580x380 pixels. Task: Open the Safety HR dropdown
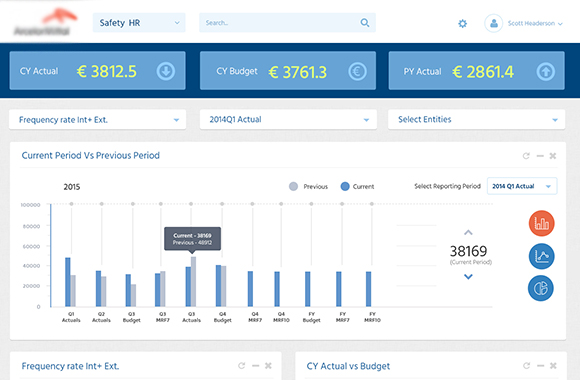click(139, 23)
